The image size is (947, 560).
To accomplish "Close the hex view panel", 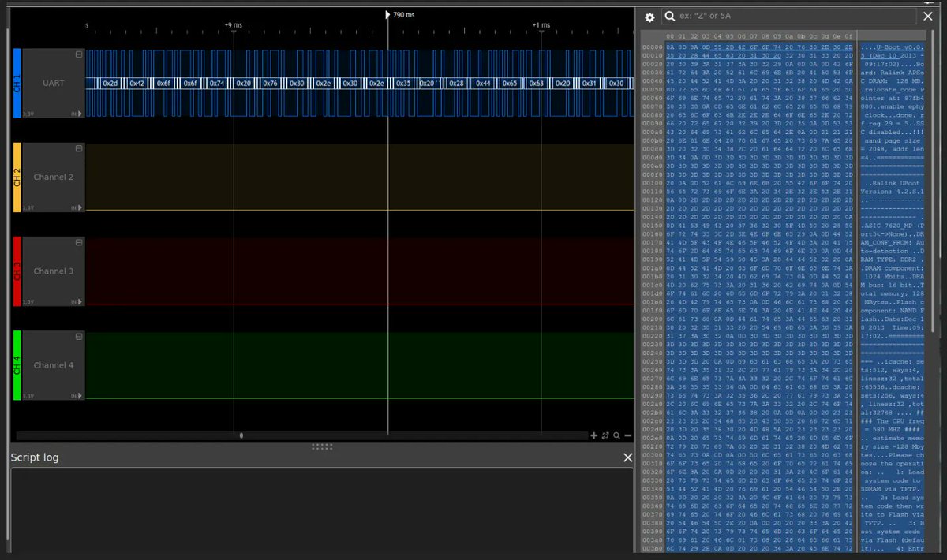I will pos(928,17).
